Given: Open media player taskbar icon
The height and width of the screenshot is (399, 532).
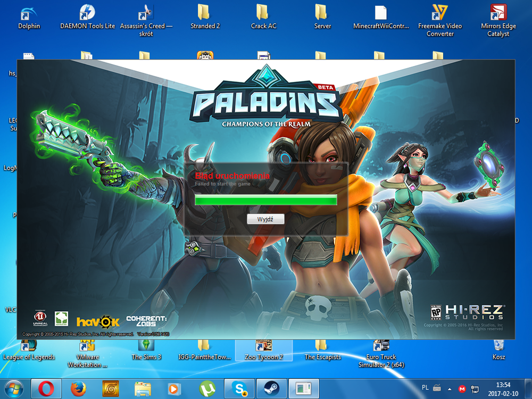Looking at the screenshot, I should [174, 389].
